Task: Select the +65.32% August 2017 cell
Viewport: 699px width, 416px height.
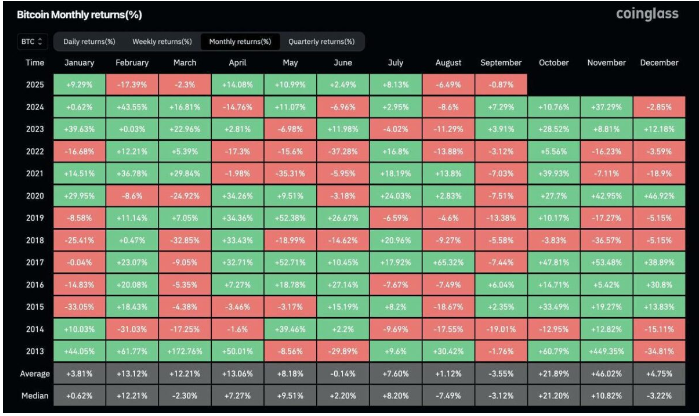Action: coord(450,262)
